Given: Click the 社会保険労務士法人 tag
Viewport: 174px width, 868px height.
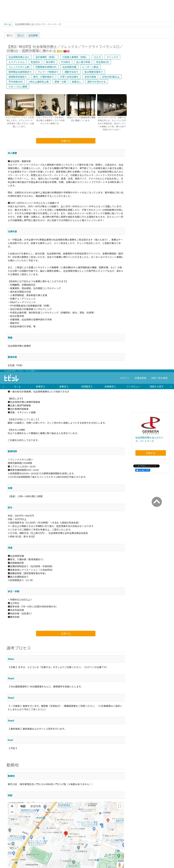Looking at the screenshot, I should click(19, 57).
